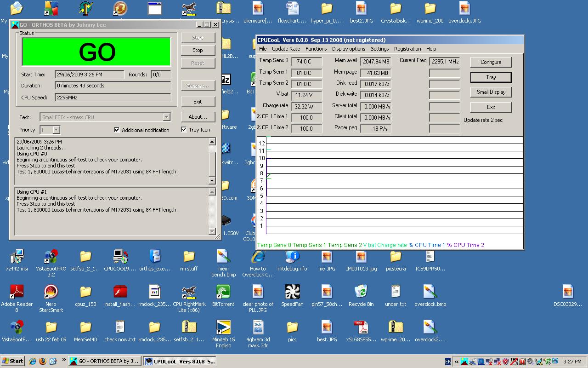
Task: Open the xSLG8SP55 PDF document icon
Action: [361, 327]
